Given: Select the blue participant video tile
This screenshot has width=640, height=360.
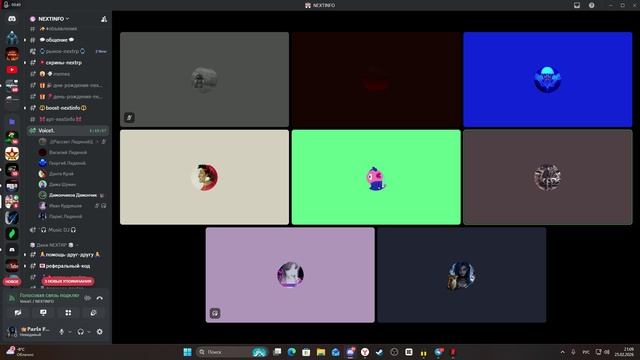Looking at the screenshot, I should coord(548,80).
